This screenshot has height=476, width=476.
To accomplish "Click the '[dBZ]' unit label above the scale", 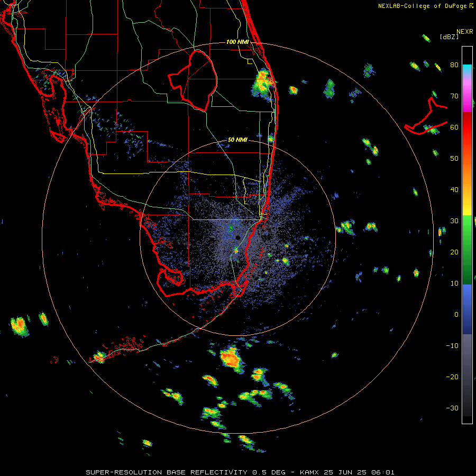I will point(449,36).
